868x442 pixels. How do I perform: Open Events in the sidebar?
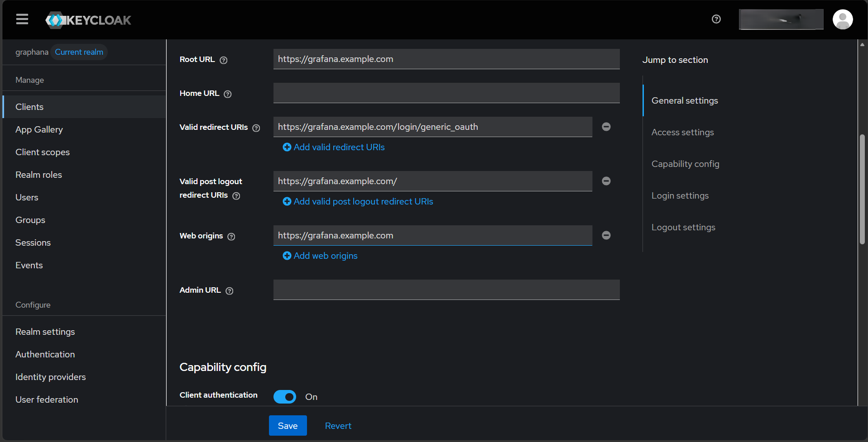(84, 265)
